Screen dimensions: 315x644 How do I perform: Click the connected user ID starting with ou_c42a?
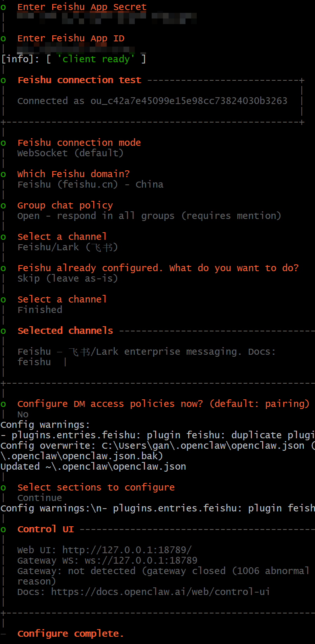point(189,101)
